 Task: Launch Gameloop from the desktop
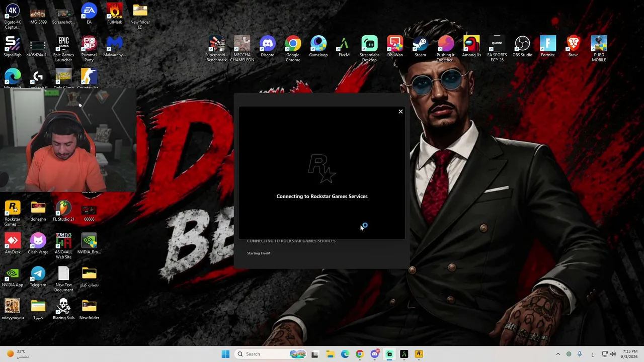[318, 47]
